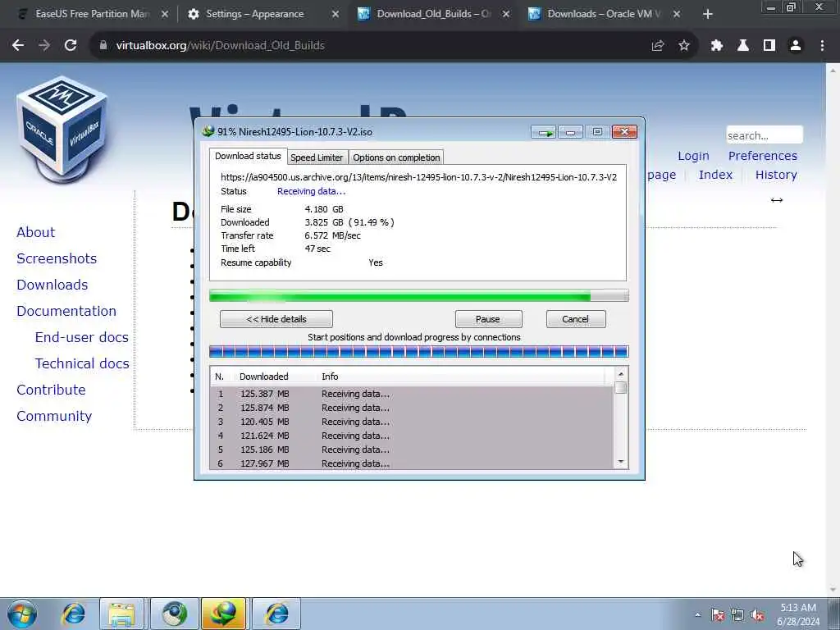The image size is (840, 630).
Task: Open the Documentation sidebar link
Action: [x=66, y=311]
